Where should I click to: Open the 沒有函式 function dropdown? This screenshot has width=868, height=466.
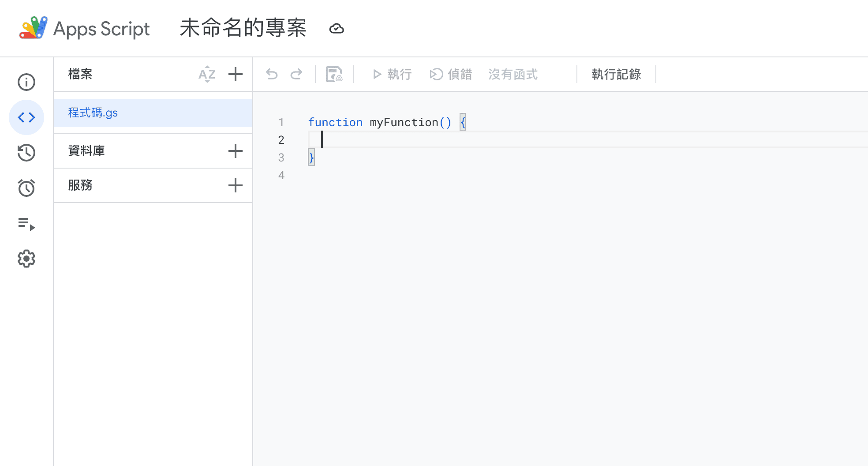click(513, 74)
